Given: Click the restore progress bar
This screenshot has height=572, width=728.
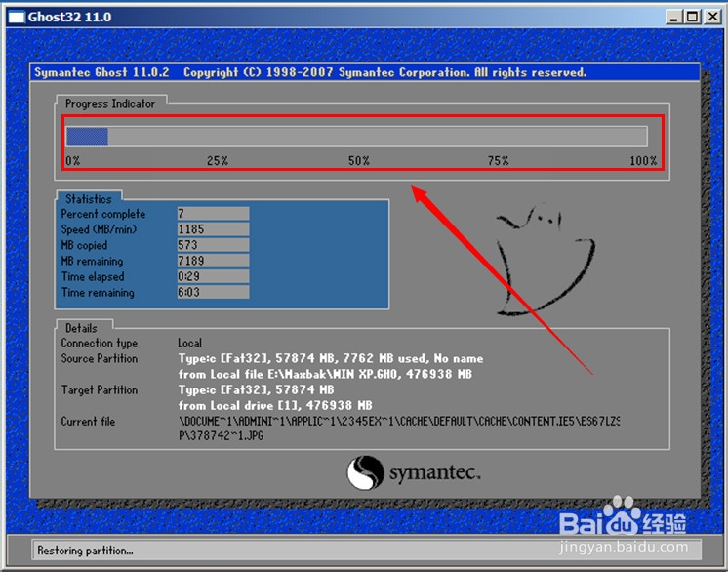Looking at the screenshot, I should tap(356, 137).
